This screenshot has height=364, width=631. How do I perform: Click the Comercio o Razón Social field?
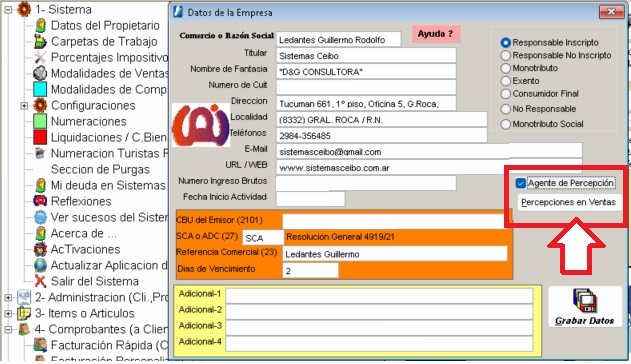click(338, 39)
